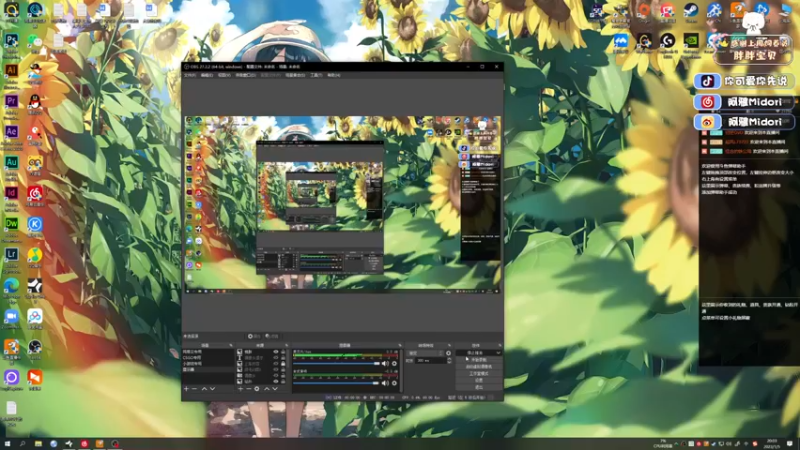The image size is (800, 450).
Task: Click the remove source minus icon
Action: pos(248,389)
